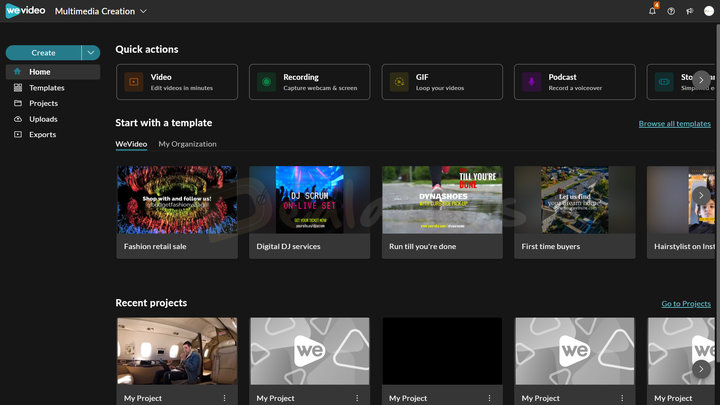Open fourth project with WeVideo placeholder
The height and width of the screenshot is (405, 720).
(574, 351)
